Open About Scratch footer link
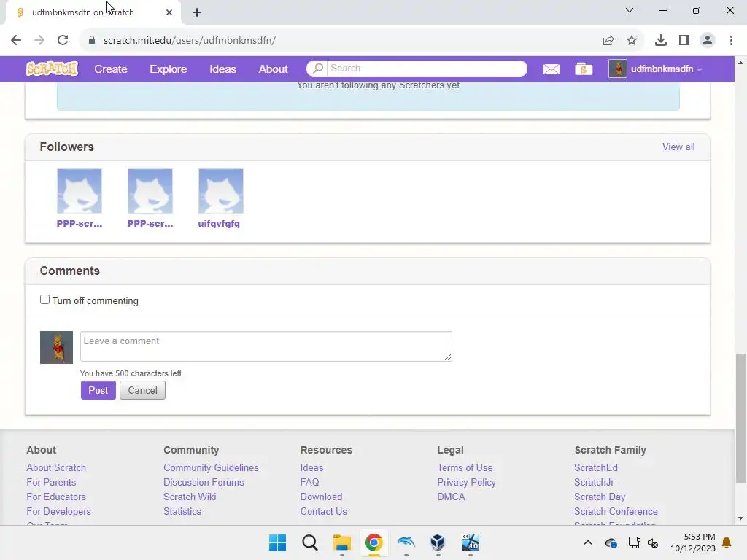Viewport: 747px width, 560px height. click(56, 467)
